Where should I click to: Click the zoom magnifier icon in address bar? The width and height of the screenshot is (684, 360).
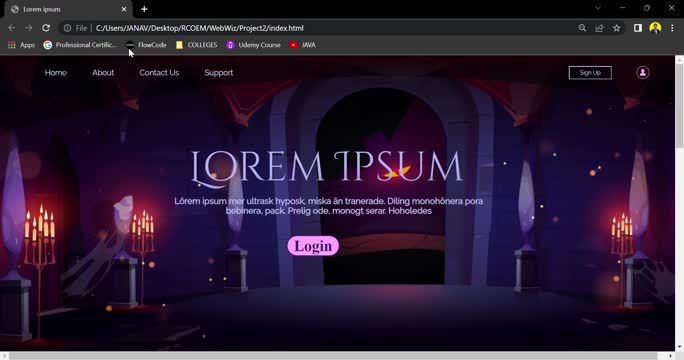pyautogui.click(x=582, y=28)
